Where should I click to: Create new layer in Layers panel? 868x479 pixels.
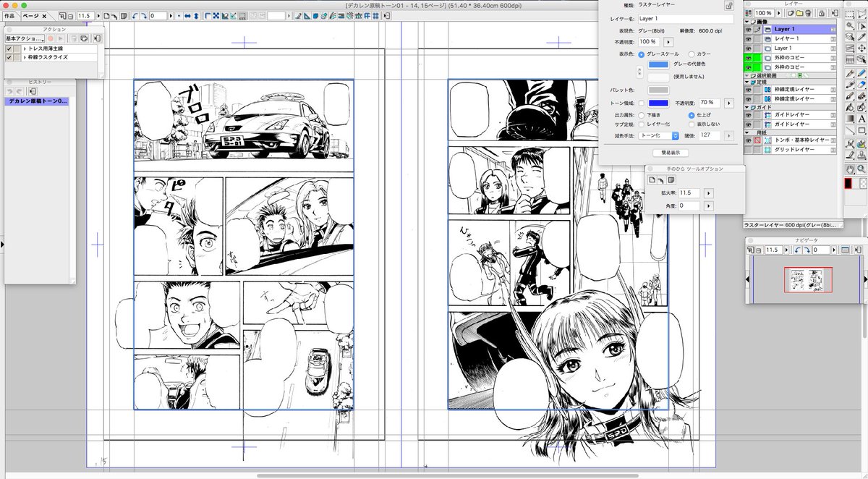(791, 13)
